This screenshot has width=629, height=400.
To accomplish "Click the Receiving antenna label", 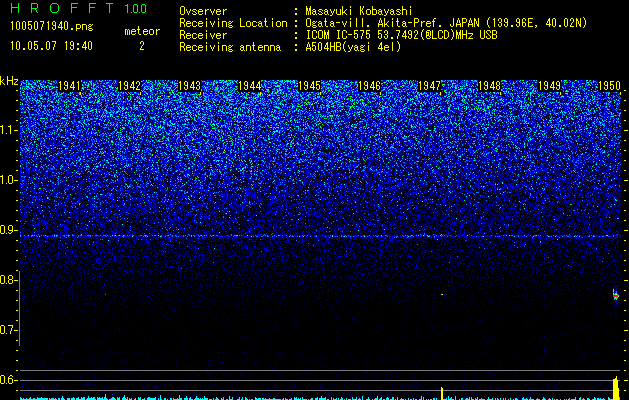I will click(x=230, y=47).
